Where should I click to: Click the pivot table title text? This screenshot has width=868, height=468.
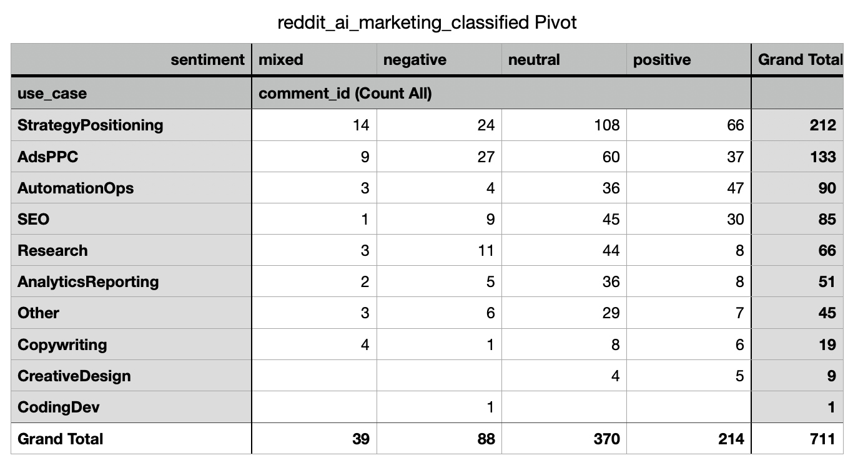pos(427,23)
